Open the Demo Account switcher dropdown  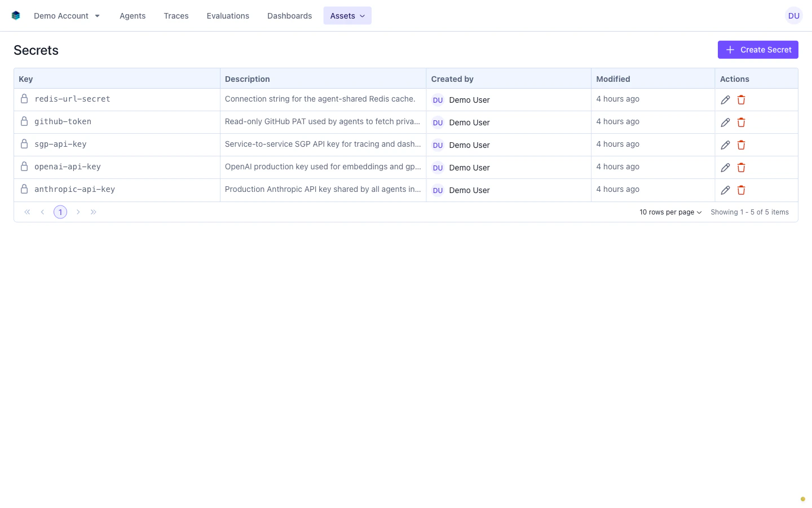click(67, 16)
